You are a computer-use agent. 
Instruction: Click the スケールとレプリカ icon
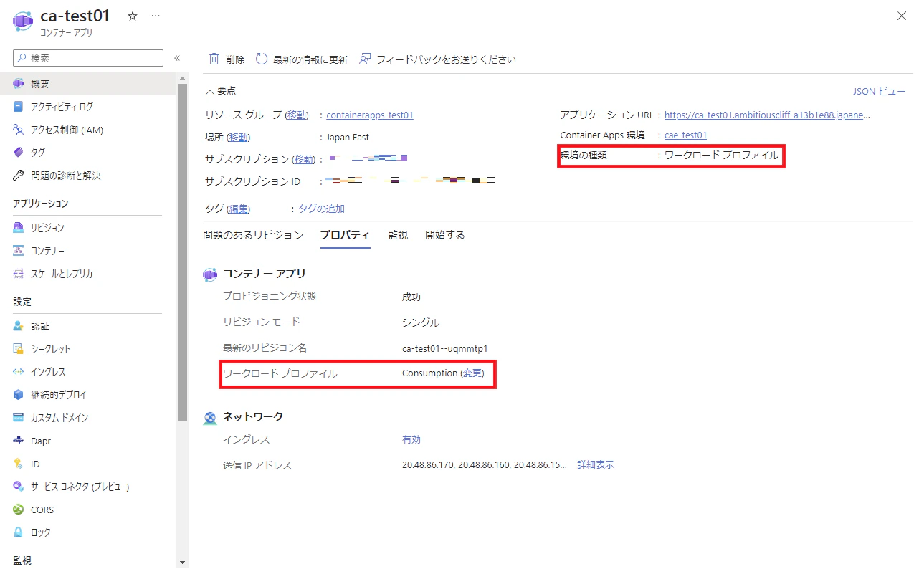point(19,273)
